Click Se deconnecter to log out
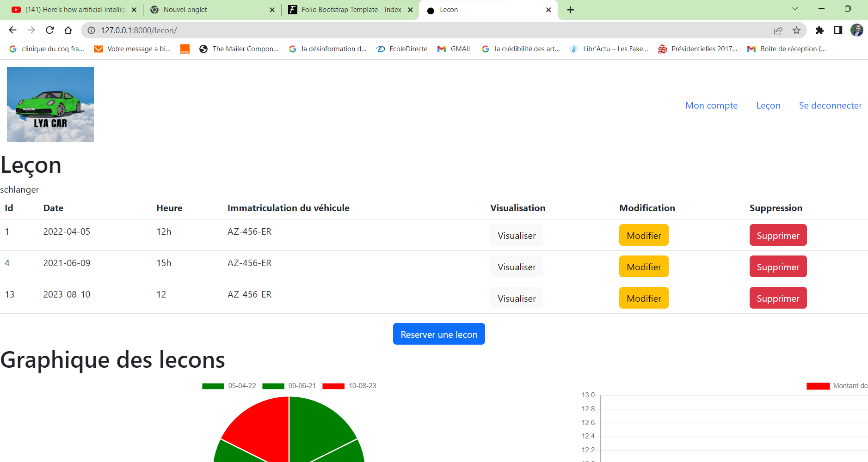The width and height of the screenshot is (868, 462). (x=830, y=105)
